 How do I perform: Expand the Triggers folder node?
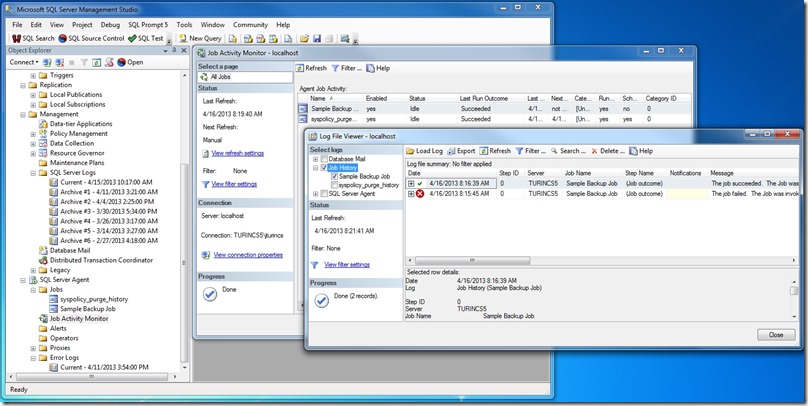point(33,75)
